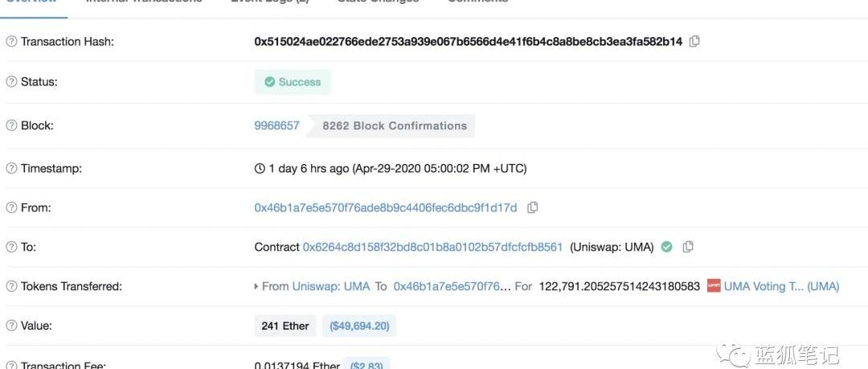Copy the transaction hash to clipboard

(x=694, y=41)
